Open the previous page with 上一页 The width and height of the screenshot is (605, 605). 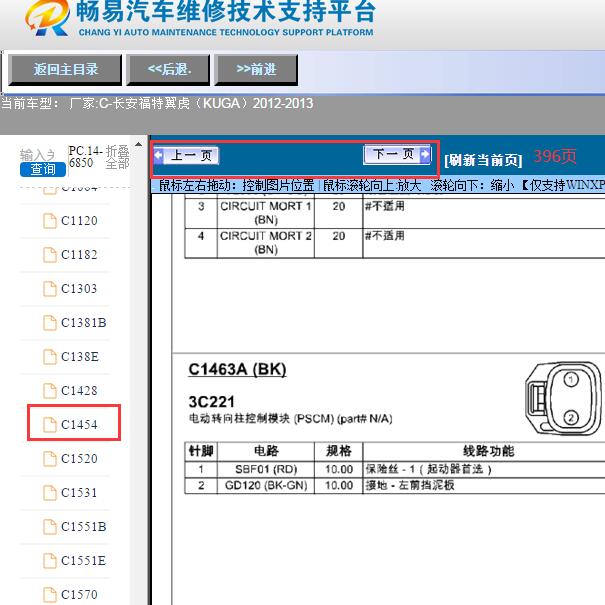pyautogui.click(x=186, y=155)
